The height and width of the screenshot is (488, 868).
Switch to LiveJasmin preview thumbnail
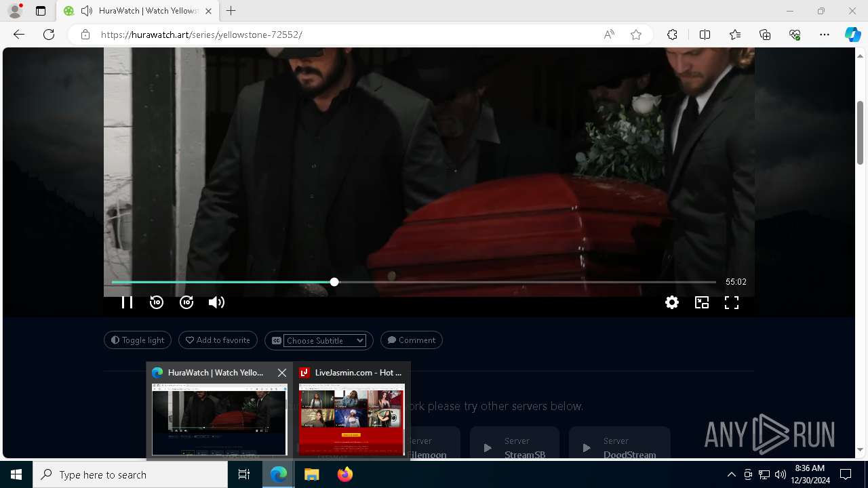(352, 420)
